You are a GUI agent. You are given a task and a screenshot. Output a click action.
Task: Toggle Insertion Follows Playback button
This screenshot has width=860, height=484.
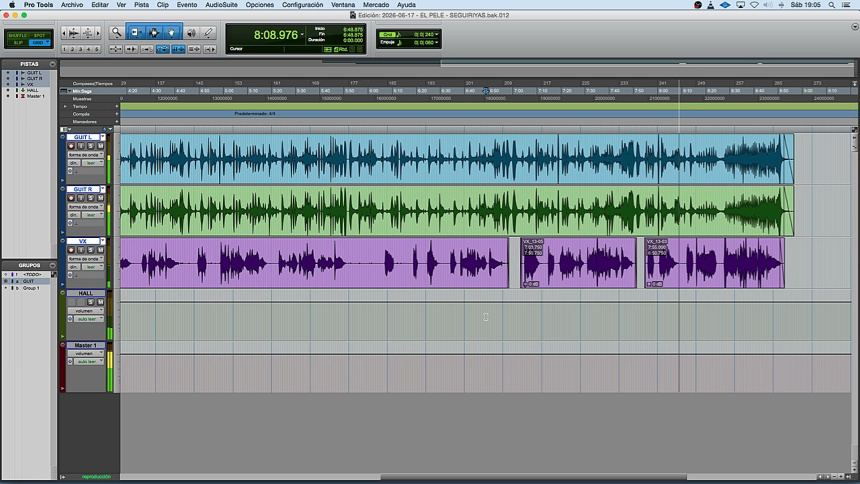(x=210, y=49)
